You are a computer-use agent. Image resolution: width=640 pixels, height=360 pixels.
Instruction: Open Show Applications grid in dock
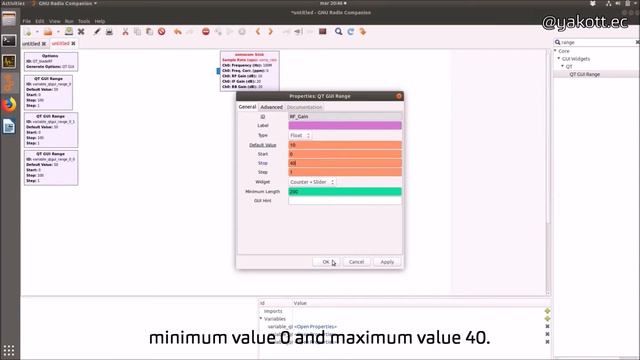pyautogui.click(x=9, y=350)
